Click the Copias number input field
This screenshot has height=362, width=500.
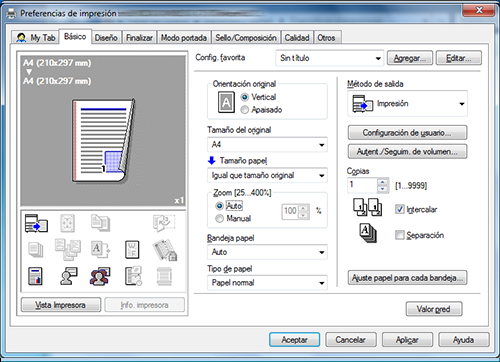363,185
